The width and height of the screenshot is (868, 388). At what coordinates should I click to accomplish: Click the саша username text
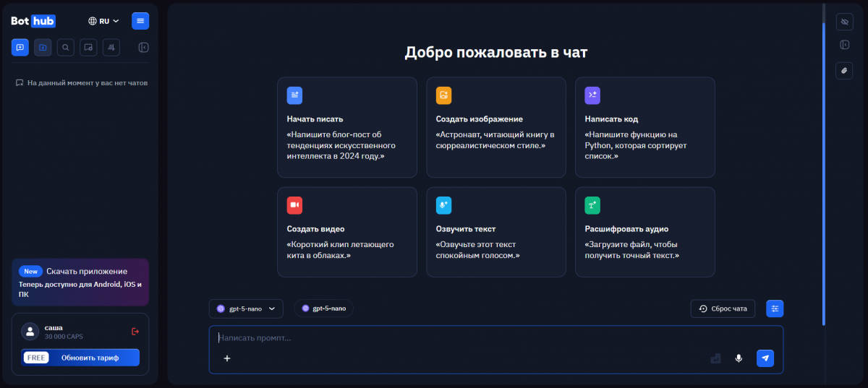[x=54, y=328]
